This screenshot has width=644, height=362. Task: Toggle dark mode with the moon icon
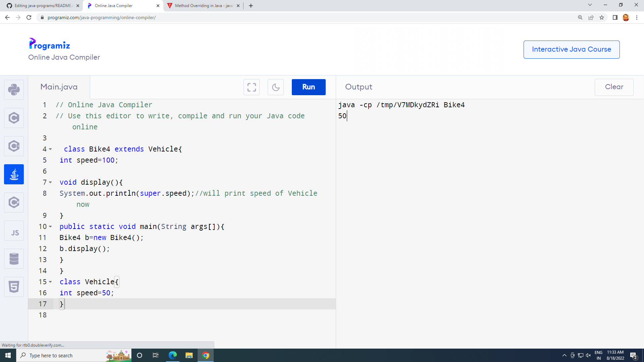coord(275,87)
